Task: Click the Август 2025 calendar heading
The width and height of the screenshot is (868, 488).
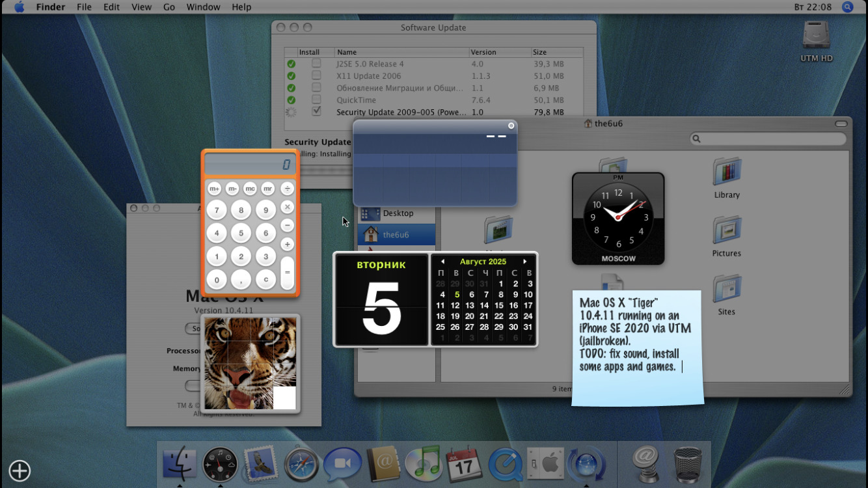Action: click(x=483, y=262)
